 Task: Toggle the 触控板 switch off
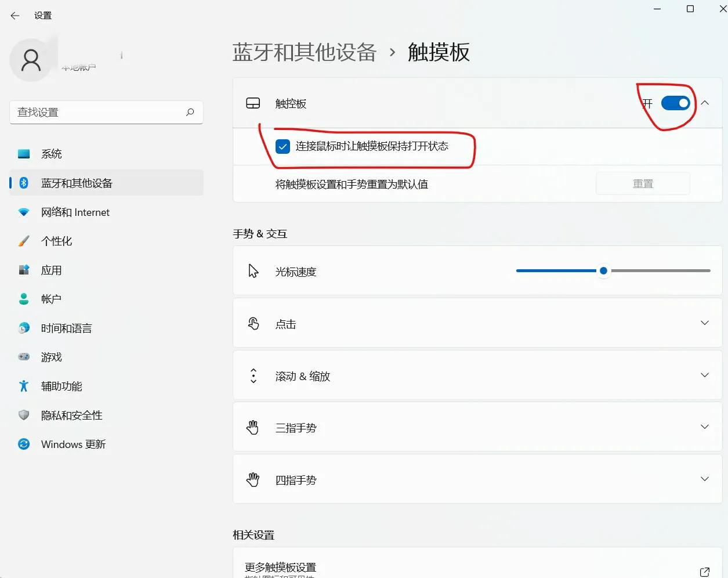pos(675,103)
